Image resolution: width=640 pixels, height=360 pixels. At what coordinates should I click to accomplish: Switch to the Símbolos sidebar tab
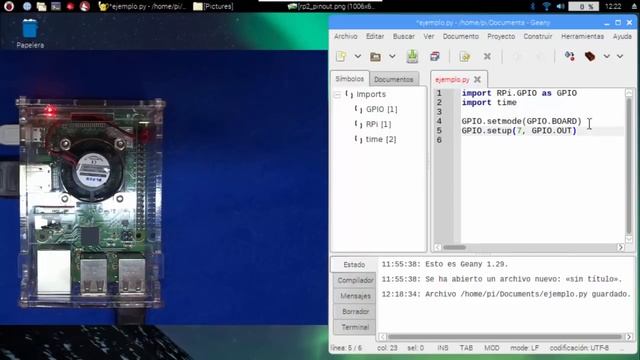349,79
